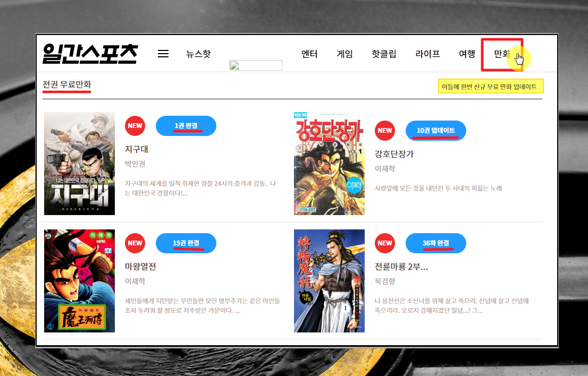Click the NEW badge for 마왕열전
588x376 pixels.
coord(135,243)
